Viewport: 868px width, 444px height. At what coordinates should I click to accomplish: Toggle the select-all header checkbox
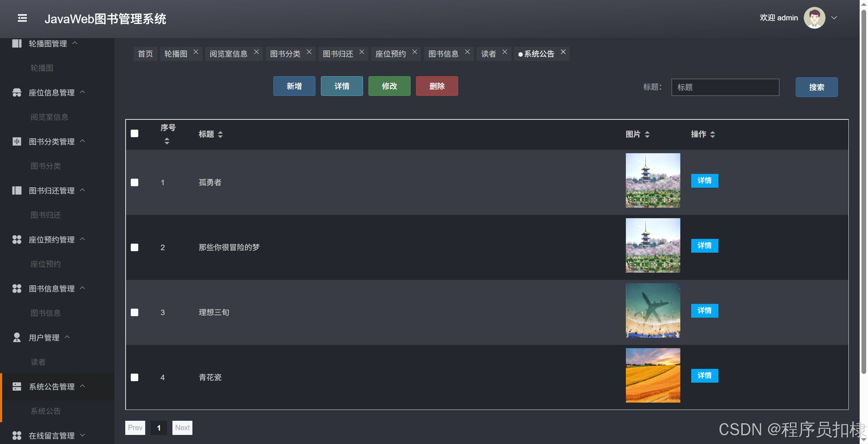pyautogui.click(x=135, y=134)
